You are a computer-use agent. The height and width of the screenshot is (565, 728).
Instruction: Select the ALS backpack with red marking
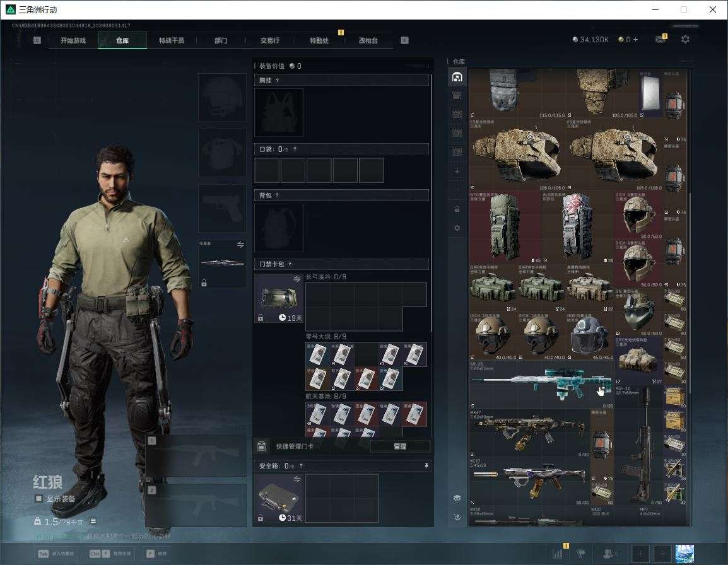coord(578,228)
